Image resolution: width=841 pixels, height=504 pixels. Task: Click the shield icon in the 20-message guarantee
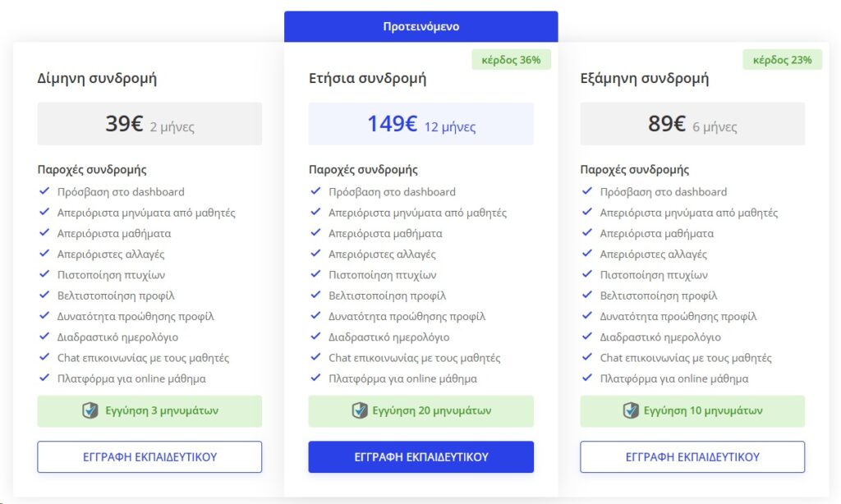pyautogui.click(x=360, y=410)
